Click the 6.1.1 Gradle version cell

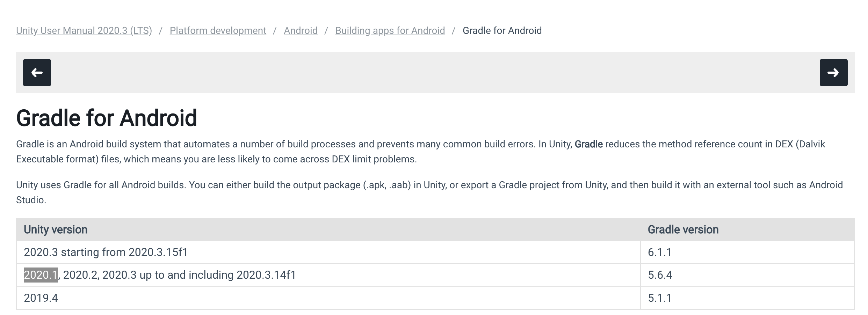click(660, 252)
